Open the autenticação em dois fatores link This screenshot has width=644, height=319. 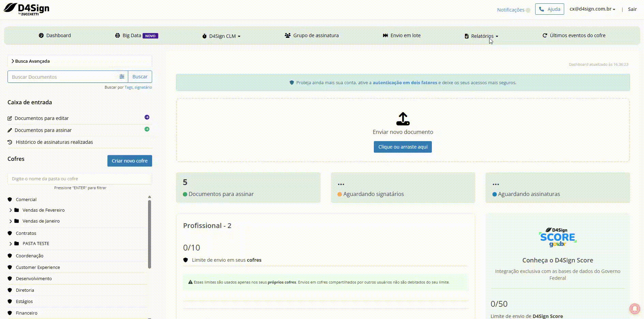pyautogui.click(x=405, y=82)
